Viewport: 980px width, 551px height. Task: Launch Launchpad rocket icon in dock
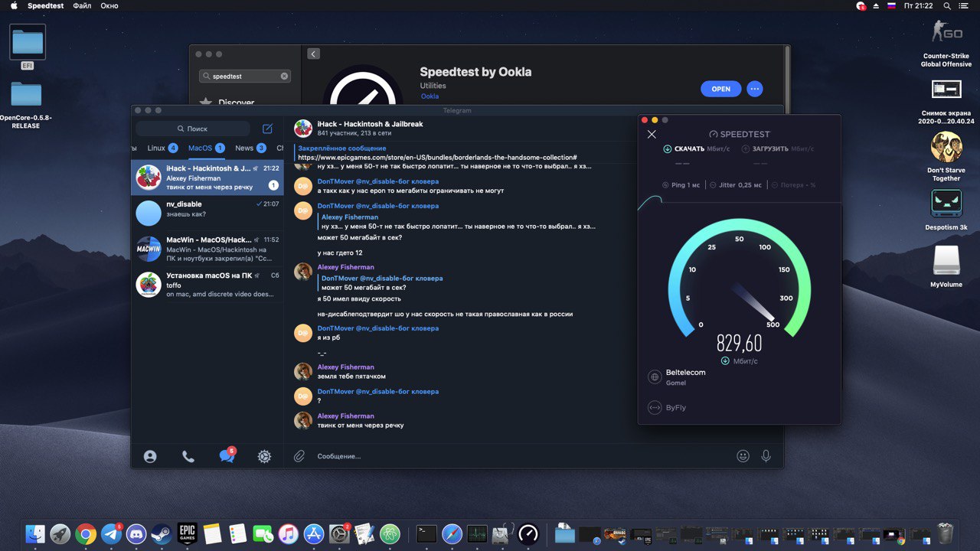coord(60,533)
